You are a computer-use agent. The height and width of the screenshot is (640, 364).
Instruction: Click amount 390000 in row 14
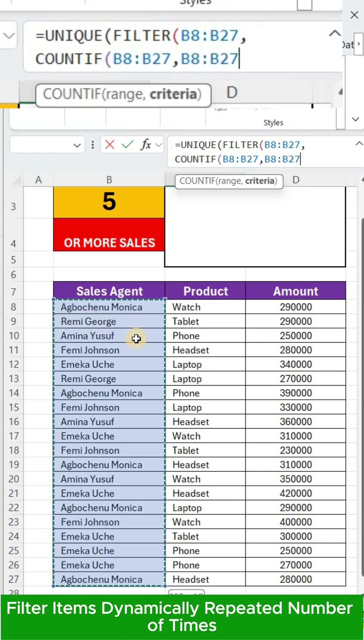click(296, 393)
